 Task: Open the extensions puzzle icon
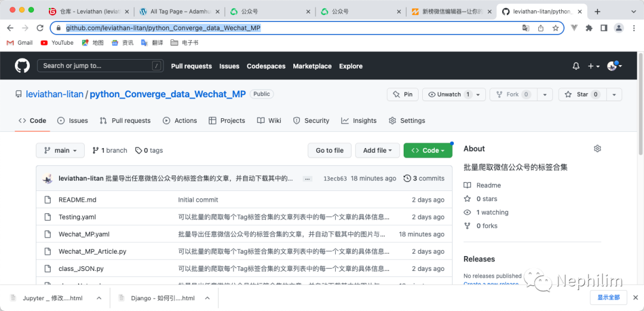[589, 28]
